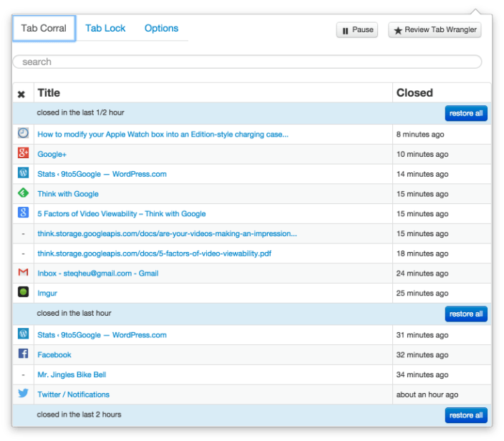Open the Mr. Jingles Bike Bell link
This screenshot has height=441, width=504.
[x=72, y=374]
